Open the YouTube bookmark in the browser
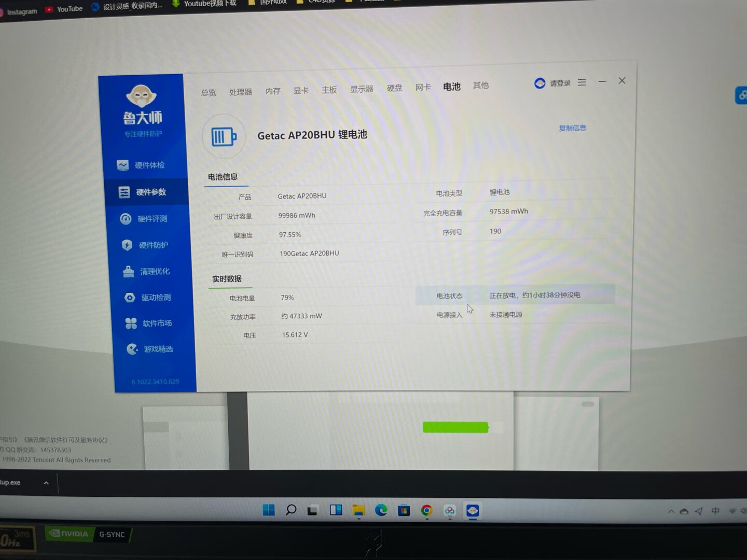This screenshot has height=560, width=747. (x=64, y=9)
